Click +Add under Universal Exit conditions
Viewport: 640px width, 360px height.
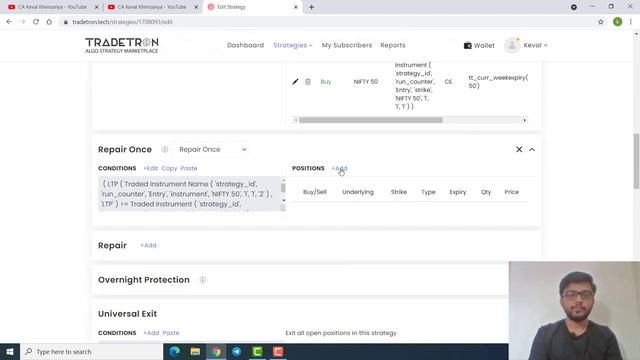tap(151, 333)
